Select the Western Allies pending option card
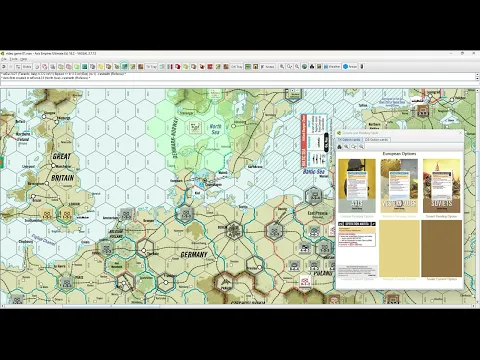The height and width of the screenshot is (360, 480). pyautogui.click(x=399, y=186)
